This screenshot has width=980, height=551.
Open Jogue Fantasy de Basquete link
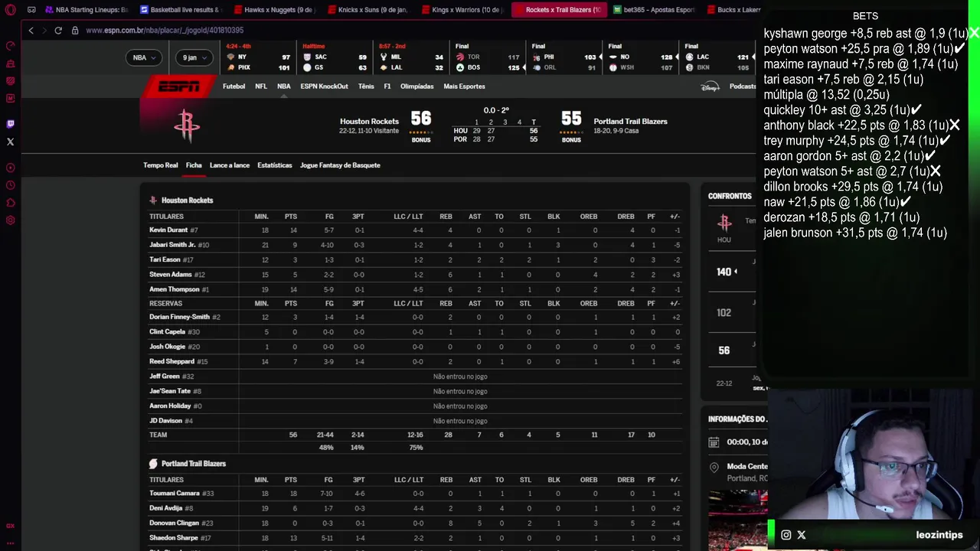[340, 165]
